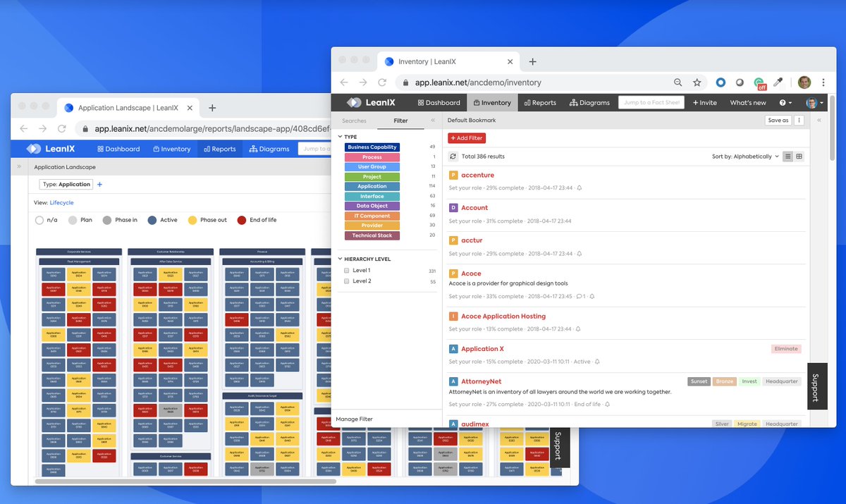Image resolution: width=846 pixels, height=504 pixels.
Task: Toggle the Project type filter
Action: tap(372, 177)
